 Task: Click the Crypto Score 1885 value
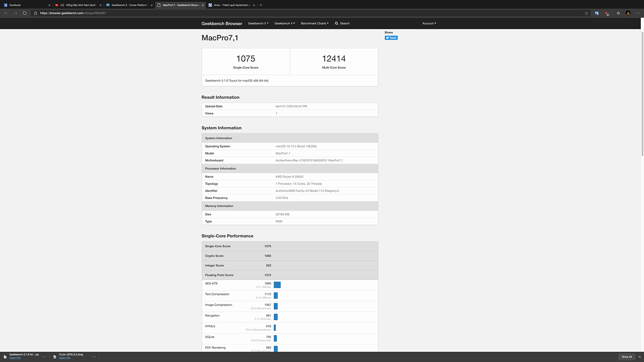tap(267, 256)
